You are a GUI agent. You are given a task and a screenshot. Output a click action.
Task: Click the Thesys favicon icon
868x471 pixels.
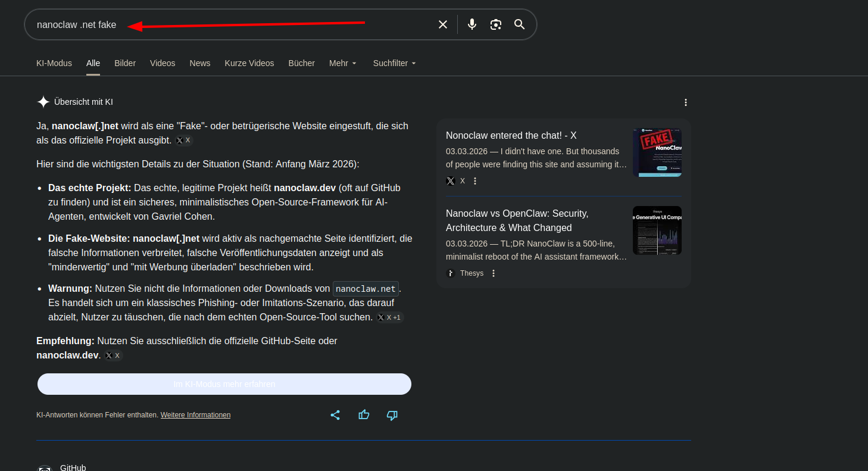coord(451,273)
